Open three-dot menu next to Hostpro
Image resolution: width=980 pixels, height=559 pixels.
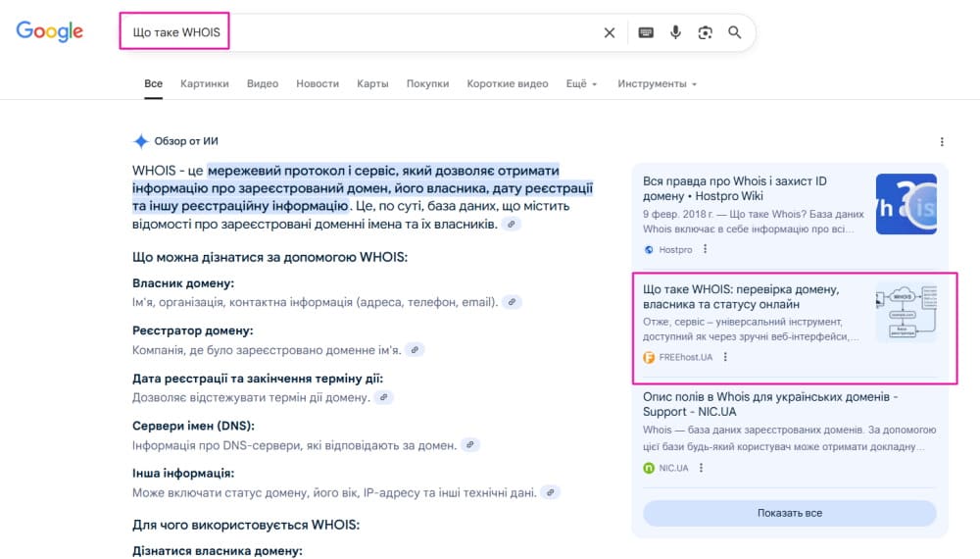pyautogui.click(x=705, y=249)
